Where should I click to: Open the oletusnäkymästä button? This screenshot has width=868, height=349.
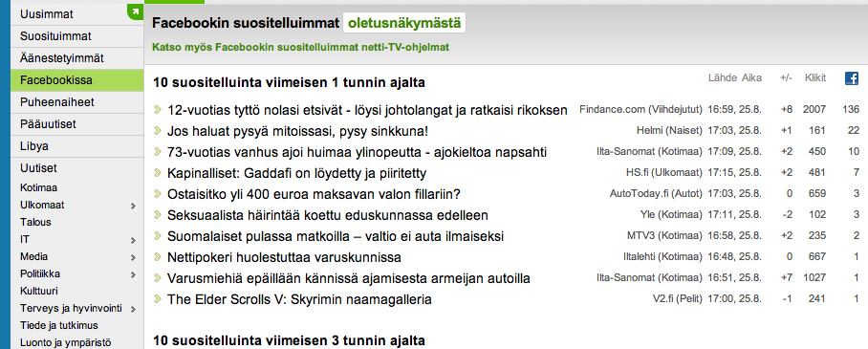[404, 23]
